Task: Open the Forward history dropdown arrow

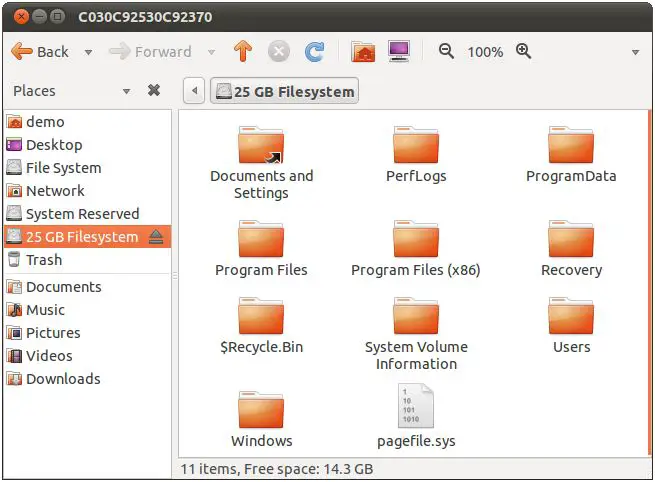Action: pos(211,52)
